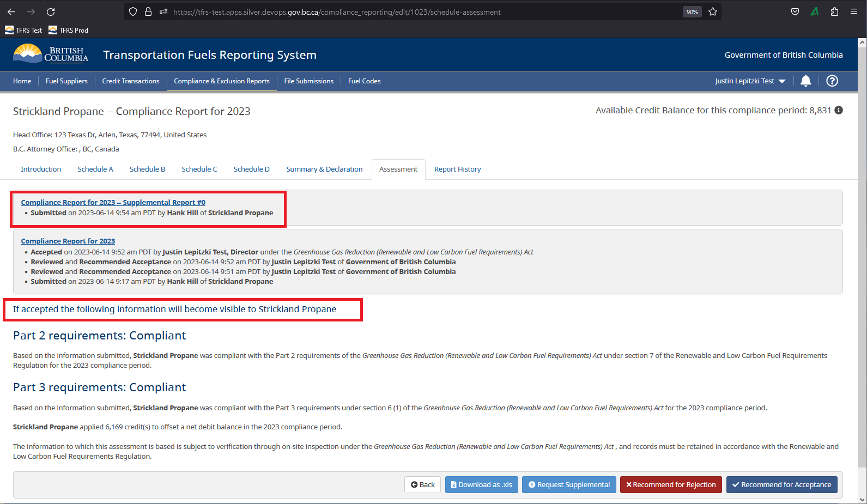Click Recommend for Rejection button
The image size is (867, 504).
[x=671, y=484]
